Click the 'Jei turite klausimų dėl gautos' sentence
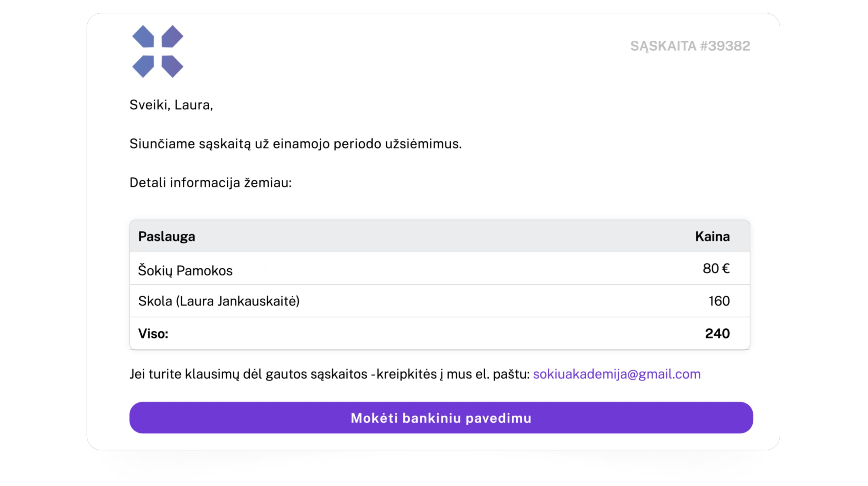The height and width of the screenshot is (486, 868). [330, 374]
